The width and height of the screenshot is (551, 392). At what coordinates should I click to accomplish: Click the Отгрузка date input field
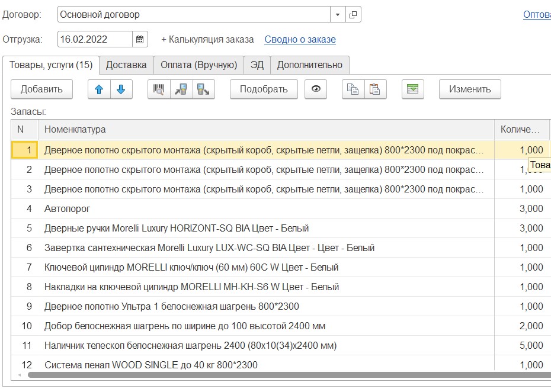pos(95,40)
